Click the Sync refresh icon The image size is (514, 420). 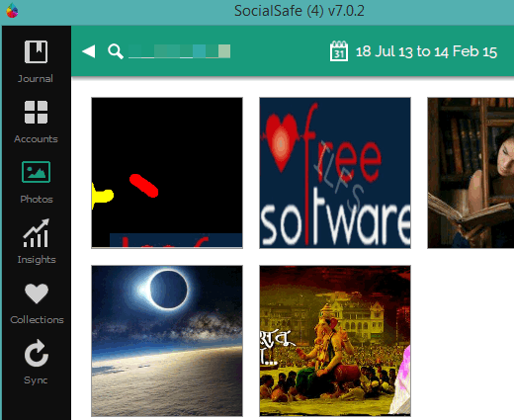37,353
